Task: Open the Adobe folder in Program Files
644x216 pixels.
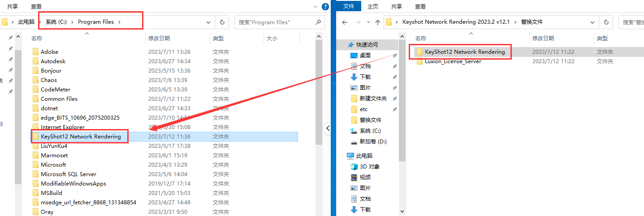Action: pyautogui.click(x=49, y=52)
